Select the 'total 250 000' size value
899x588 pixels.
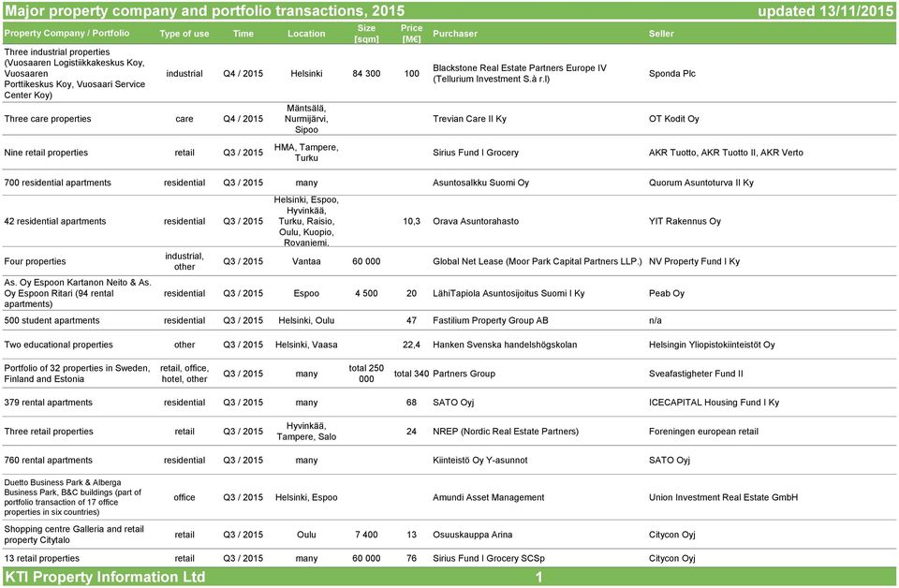tap(366, 374)
